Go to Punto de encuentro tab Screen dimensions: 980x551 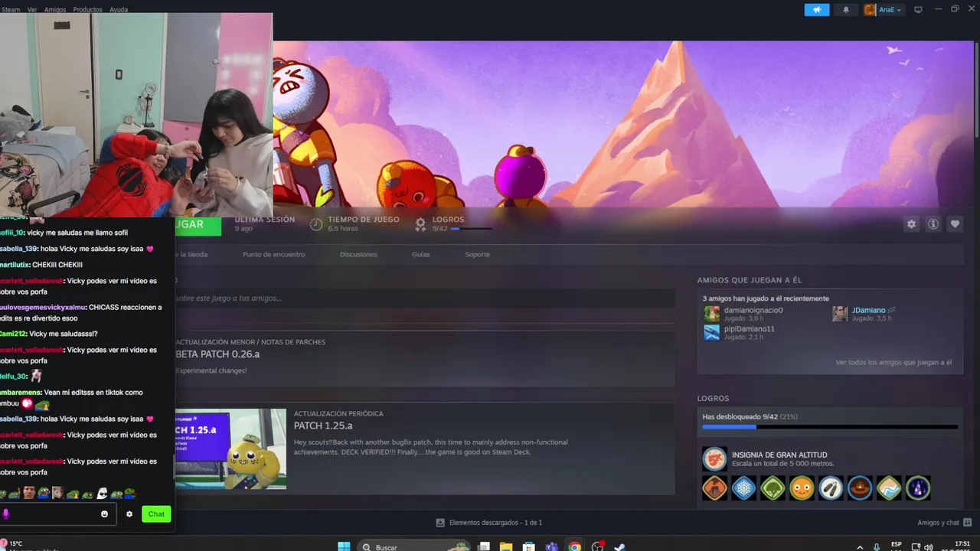point(273,254)
